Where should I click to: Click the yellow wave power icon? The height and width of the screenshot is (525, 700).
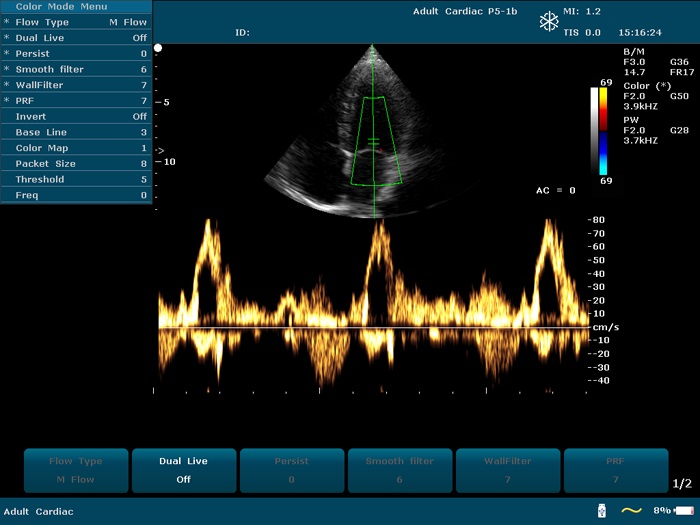point(631,510)
